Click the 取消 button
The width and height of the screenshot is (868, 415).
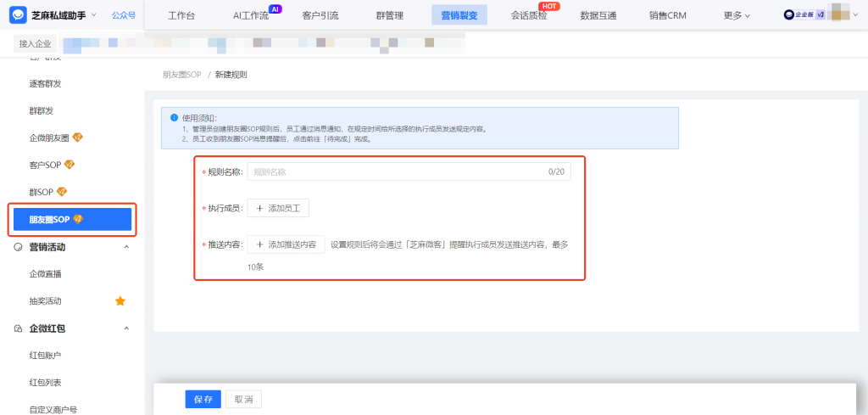243,399
